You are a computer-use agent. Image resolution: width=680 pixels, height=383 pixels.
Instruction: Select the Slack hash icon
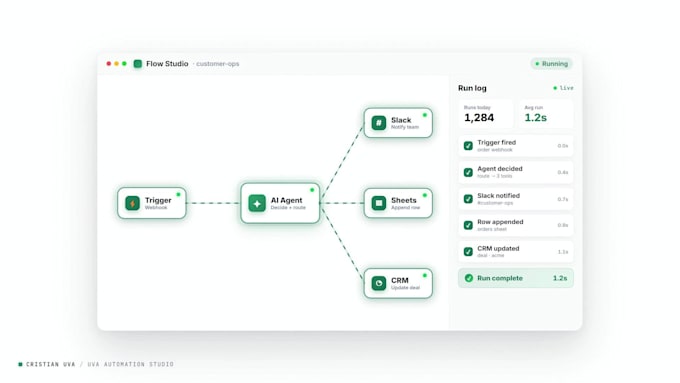click(379, 123)
